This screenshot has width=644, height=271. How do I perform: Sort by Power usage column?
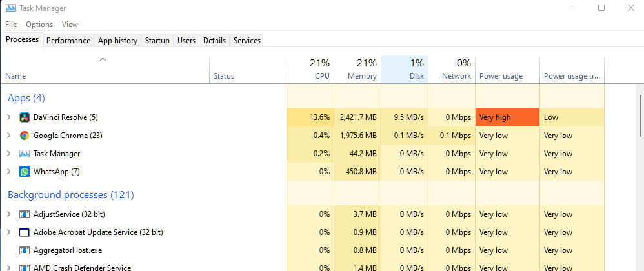507,70
